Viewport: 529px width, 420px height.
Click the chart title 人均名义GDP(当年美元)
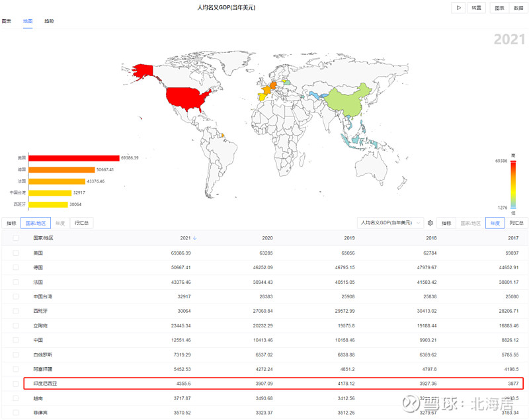coord(226,7)
